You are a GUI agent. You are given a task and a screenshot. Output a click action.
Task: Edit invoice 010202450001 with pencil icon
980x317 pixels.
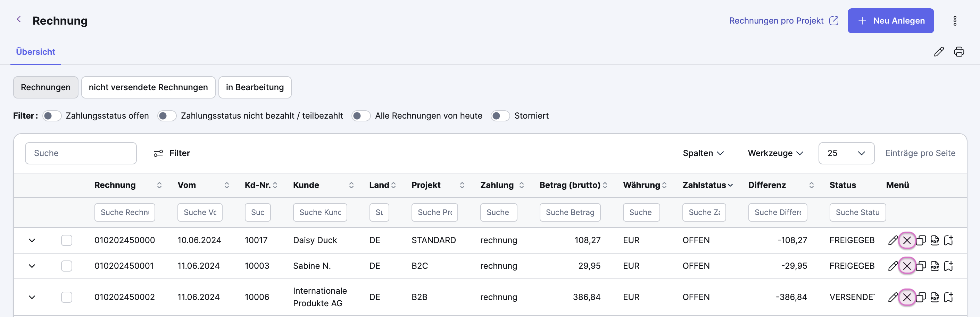point(892,266)
